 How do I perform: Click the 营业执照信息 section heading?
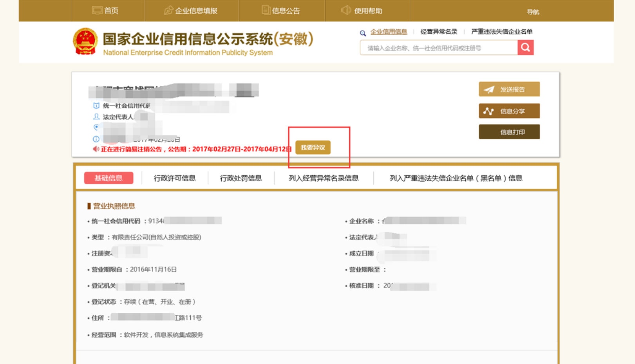click(x=114, y=206)
